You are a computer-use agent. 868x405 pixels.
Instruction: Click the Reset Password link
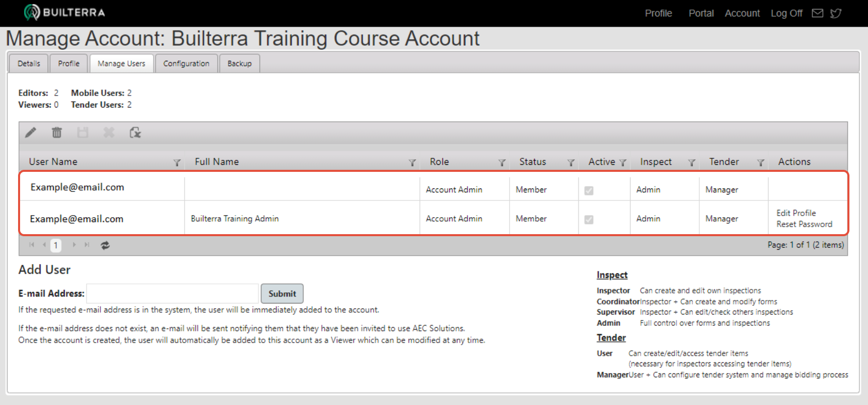point(804,224)
